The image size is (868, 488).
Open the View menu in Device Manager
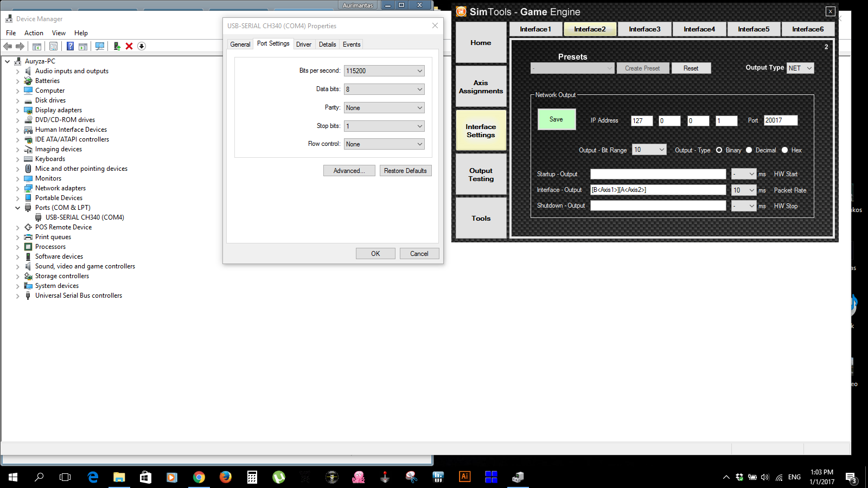(59, 33)
